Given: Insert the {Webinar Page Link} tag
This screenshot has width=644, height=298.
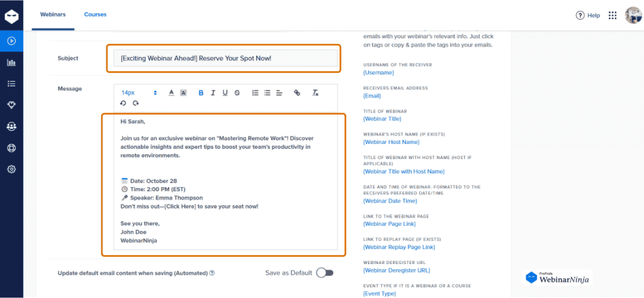Looking at the screenshot, I should [389, 224].
